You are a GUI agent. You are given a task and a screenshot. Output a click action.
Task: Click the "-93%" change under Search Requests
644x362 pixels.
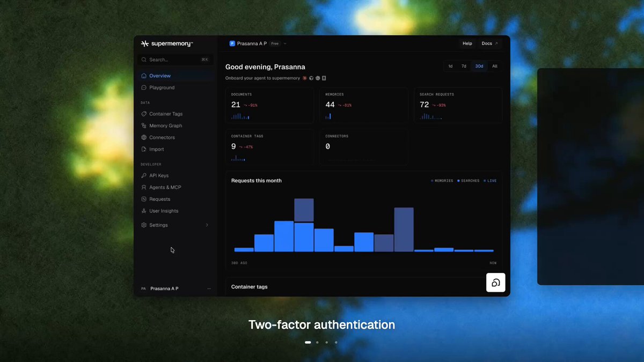click(x=439, y=105)
